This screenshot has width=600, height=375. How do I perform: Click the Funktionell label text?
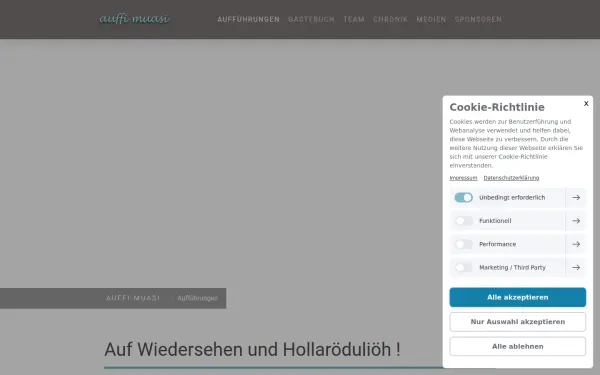point(495,221)
